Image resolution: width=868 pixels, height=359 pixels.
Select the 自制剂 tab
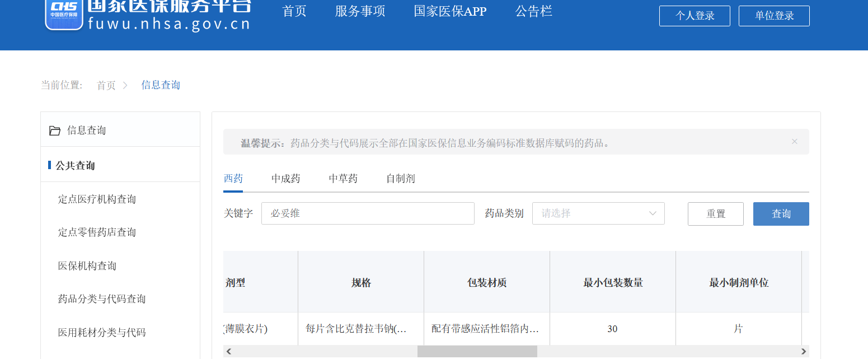400,179
